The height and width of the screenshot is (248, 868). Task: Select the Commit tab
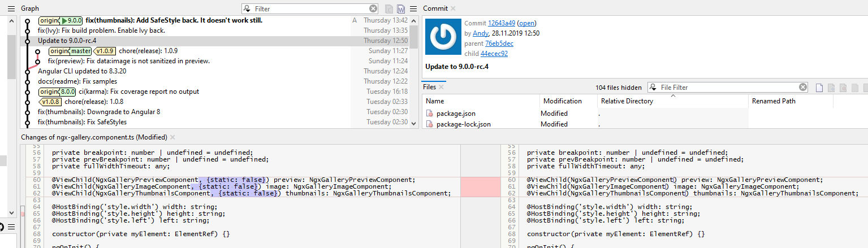(435, 8)
